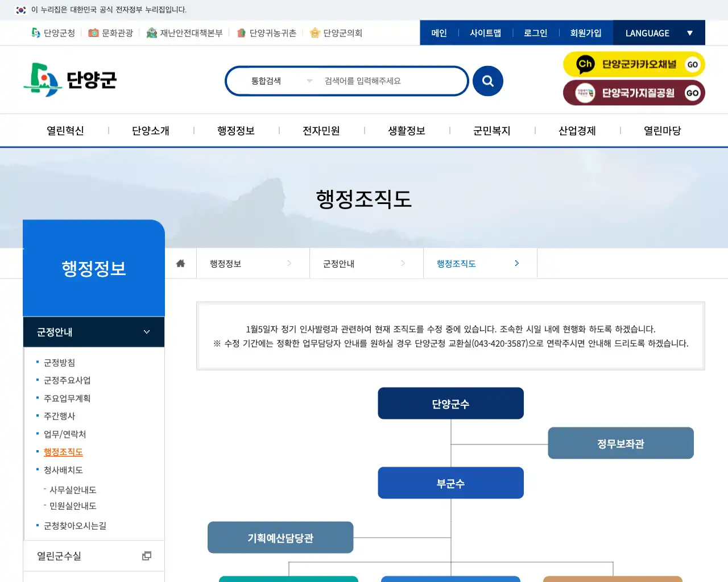The image size is (728, 582).
Task: Select 전자민원 from the main navigation
Action: pos(321,130)
